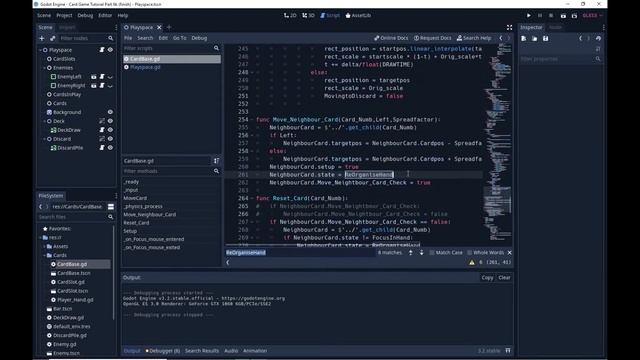This screenshot has width=640, height=360.
Task: Toggle FileSystem split view mode
Action: pyautogui.click(x=111, y=207)
